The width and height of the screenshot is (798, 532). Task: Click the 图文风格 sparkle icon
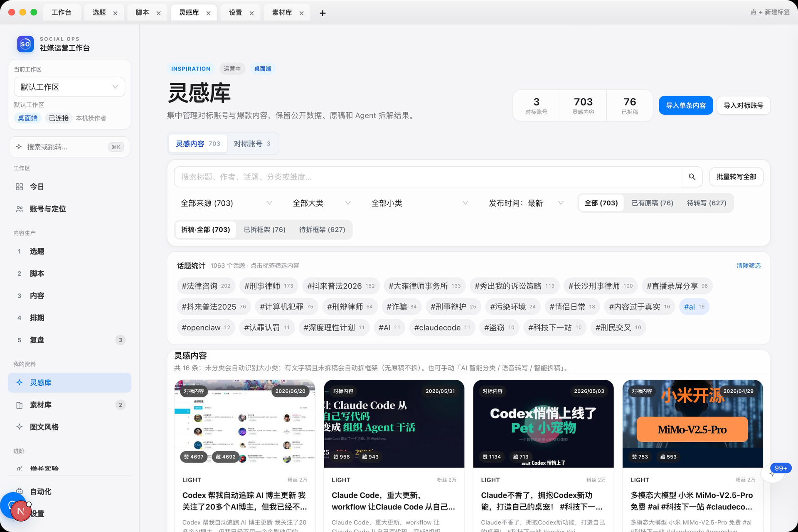coord(19,427)
